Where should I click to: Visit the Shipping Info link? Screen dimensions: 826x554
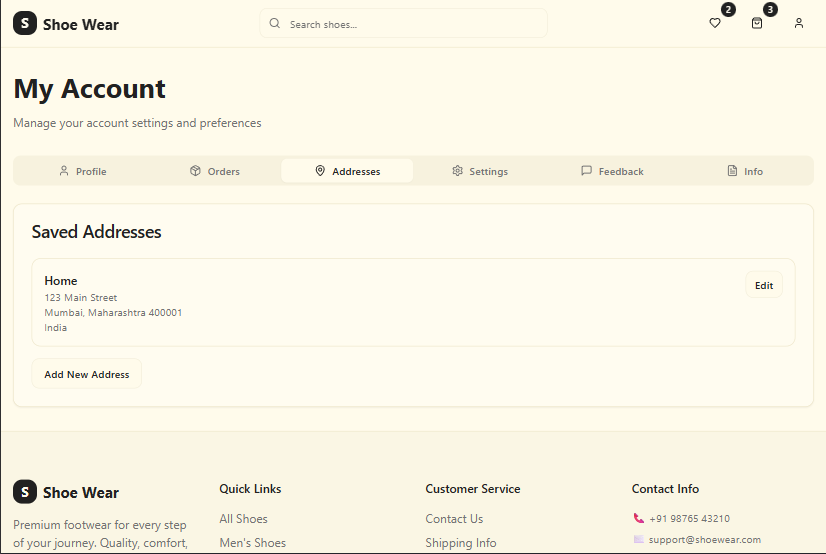coord(460,543)
